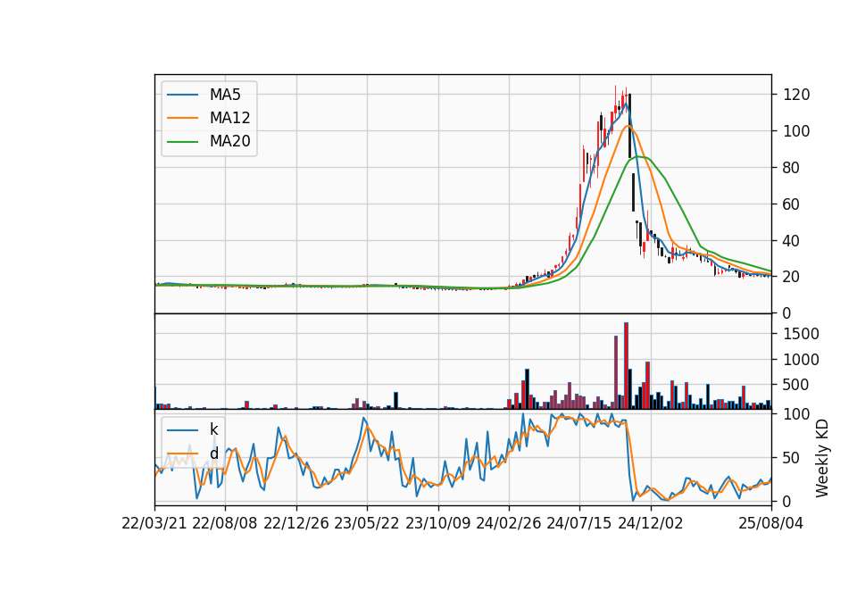Image resolution: width=857 pixels, height=616 pixels.
Task: Click the d legend label in the KD panel
Action: pyautogui.click(x=213, y=454)
